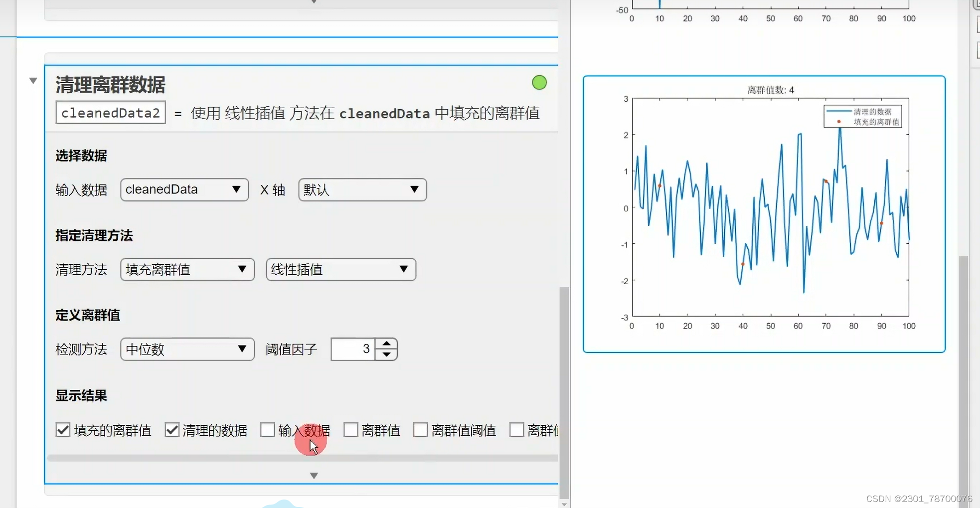The width and height of the screenshot is (980, 508).
Task: Click the bottom collapse arrow of the task
Action: pos(314,476)
